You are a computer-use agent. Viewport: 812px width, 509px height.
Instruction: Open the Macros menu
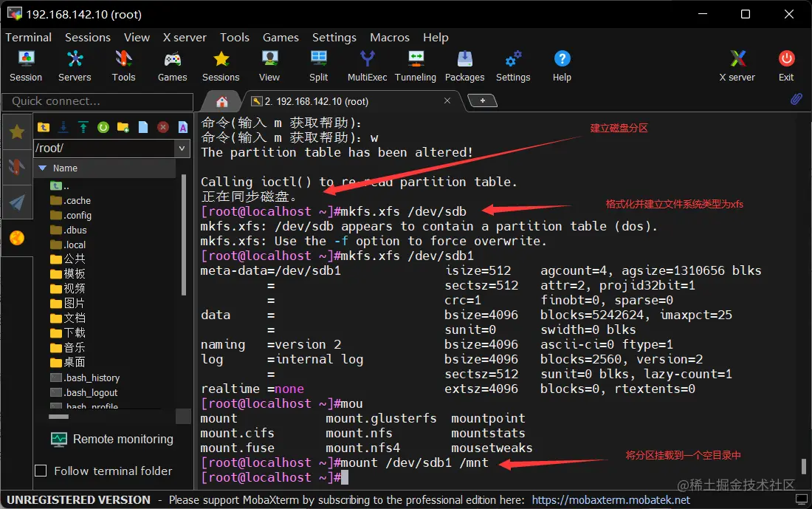click(390, 38)
